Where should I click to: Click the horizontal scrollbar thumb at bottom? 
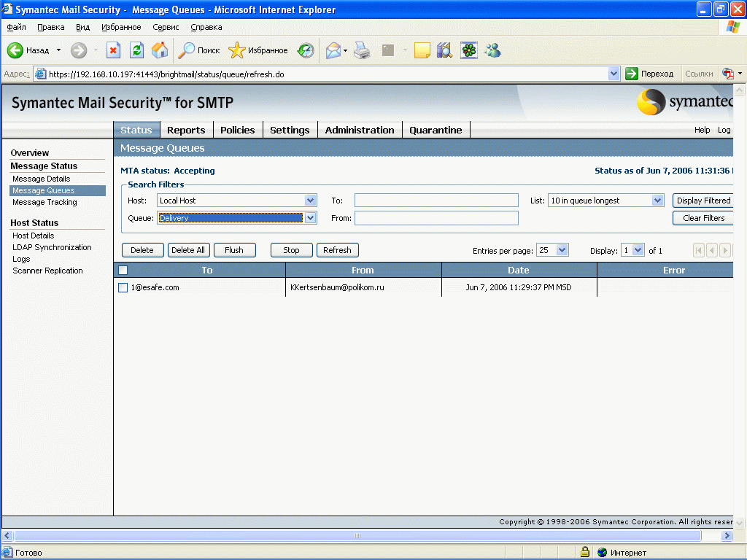[x=357, y=536]
